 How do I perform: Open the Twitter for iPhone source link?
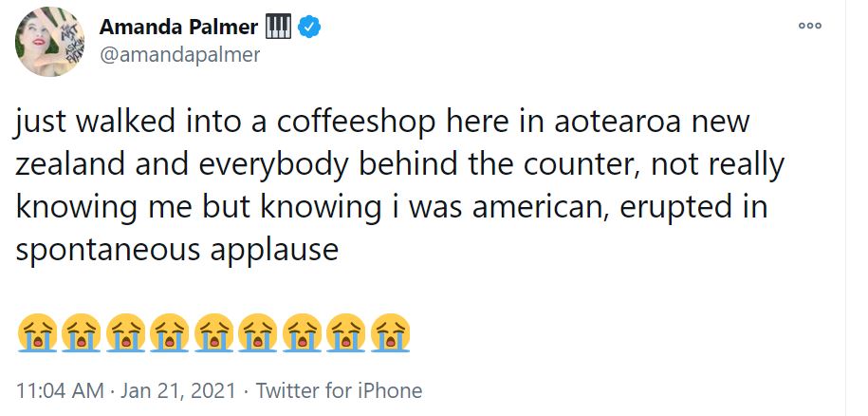pyautogui.click(x=339, y=390)
